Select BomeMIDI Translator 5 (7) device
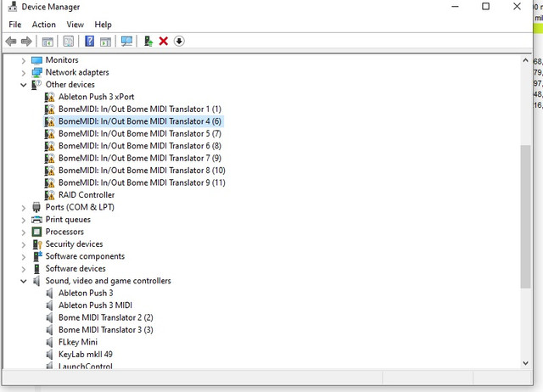 140,134
